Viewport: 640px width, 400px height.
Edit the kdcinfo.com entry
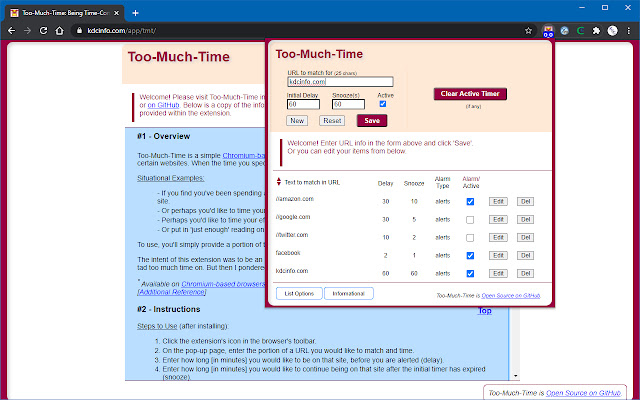pyautogui.click(x=498, y=273)
